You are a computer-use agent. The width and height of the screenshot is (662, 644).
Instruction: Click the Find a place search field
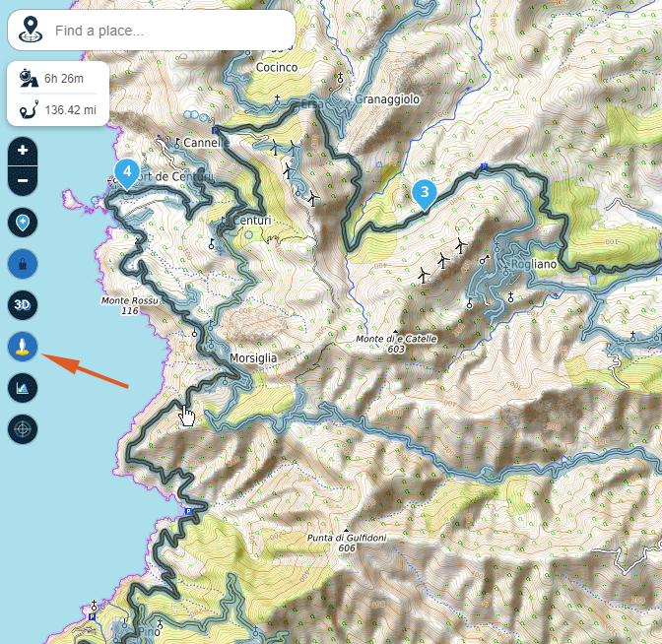[167, 31]
